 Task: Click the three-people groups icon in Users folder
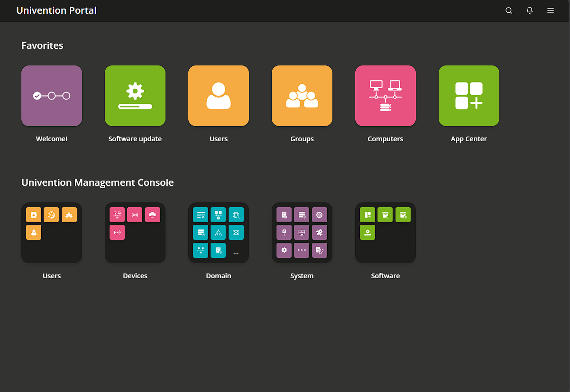click(x=69, y=215)
